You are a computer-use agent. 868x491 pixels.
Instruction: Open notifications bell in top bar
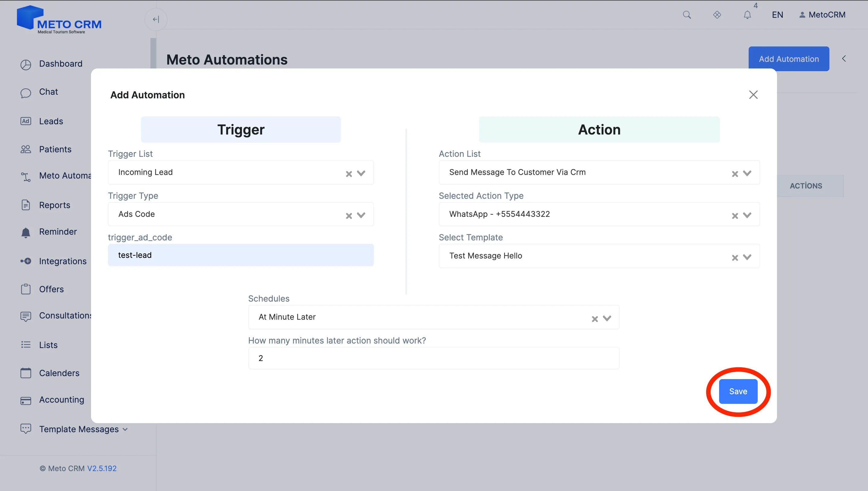pos(747,15)
